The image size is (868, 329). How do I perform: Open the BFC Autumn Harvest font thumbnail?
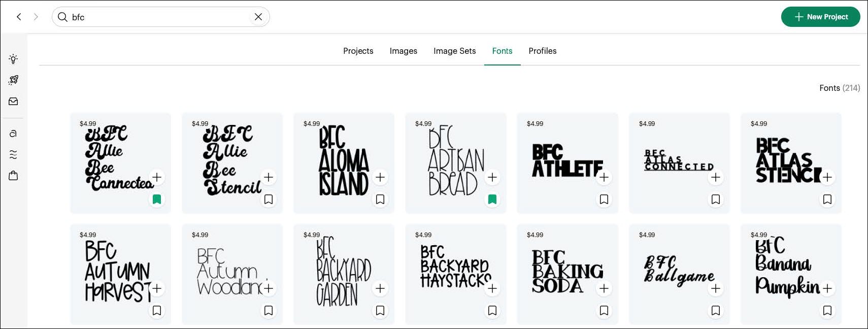pyautogui.click(x=116, y=269)
